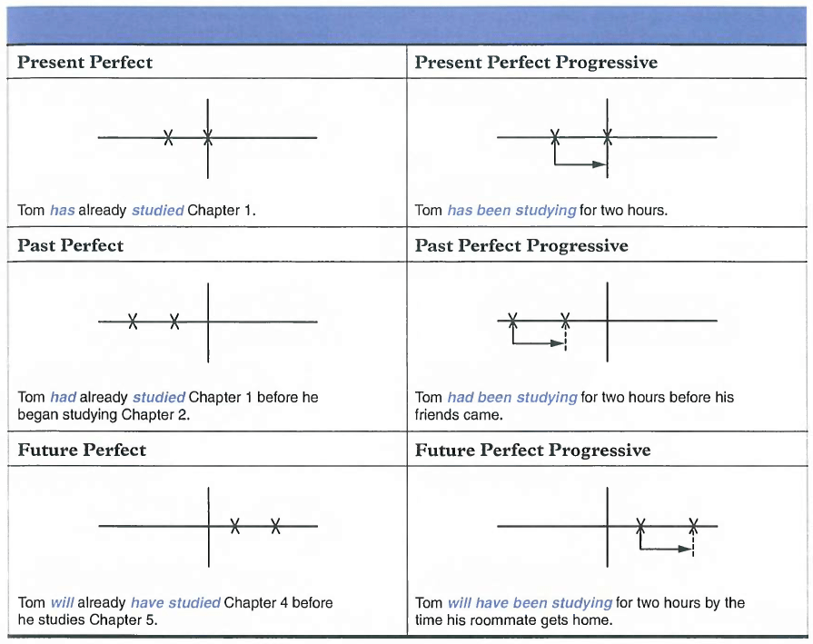Select the "Future Perfect" heading in left column
The width and height of the screenshot is (813, 644).
82,451
